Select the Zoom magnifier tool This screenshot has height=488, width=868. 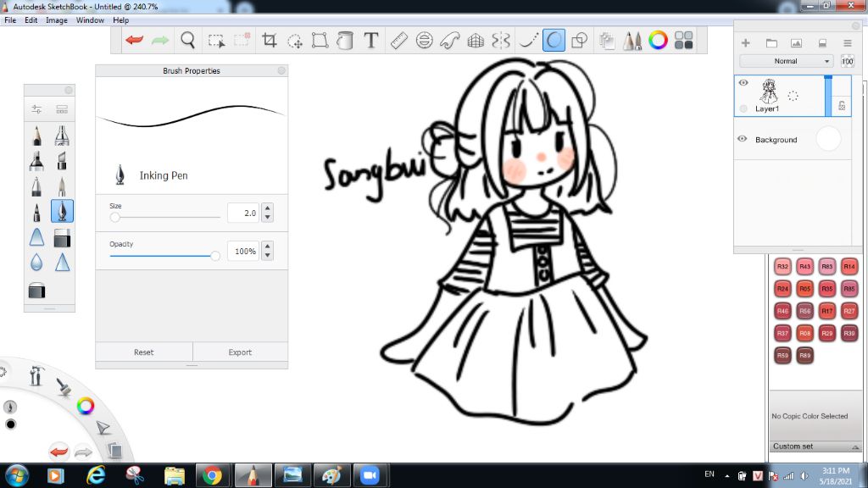pyautogui.click(x=188, y=41)
